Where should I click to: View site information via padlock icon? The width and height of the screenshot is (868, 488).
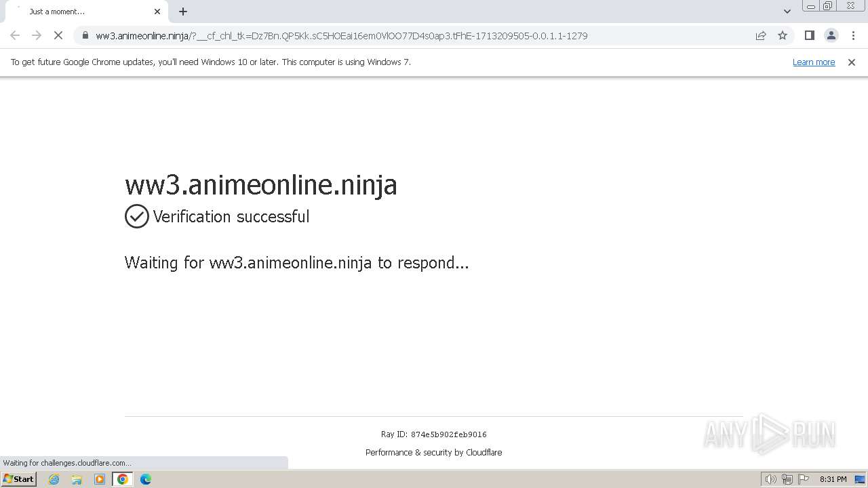pos(85,35)
